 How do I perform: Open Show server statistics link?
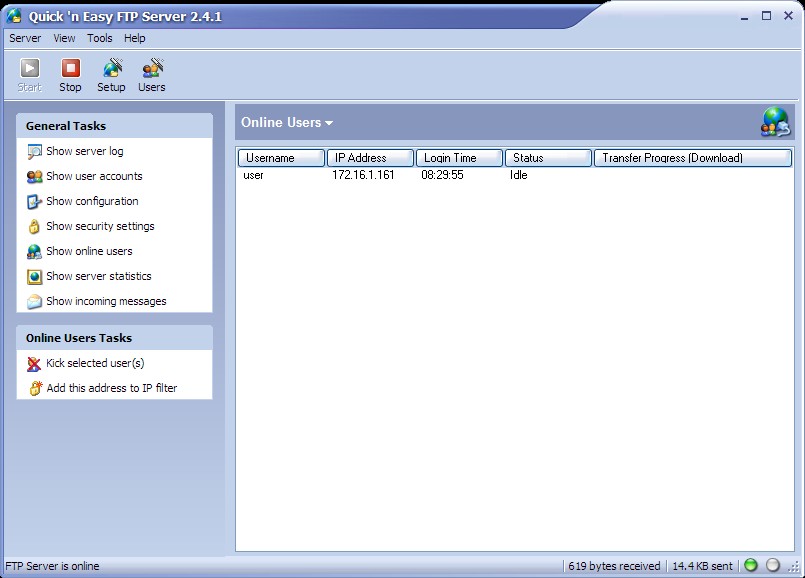point(99,276)
